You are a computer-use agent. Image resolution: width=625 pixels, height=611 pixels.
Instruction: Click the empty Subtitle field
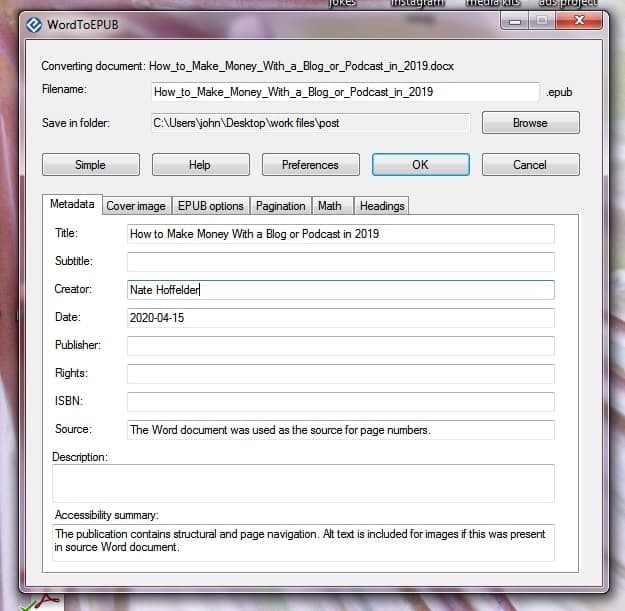(x=341, y=262)
